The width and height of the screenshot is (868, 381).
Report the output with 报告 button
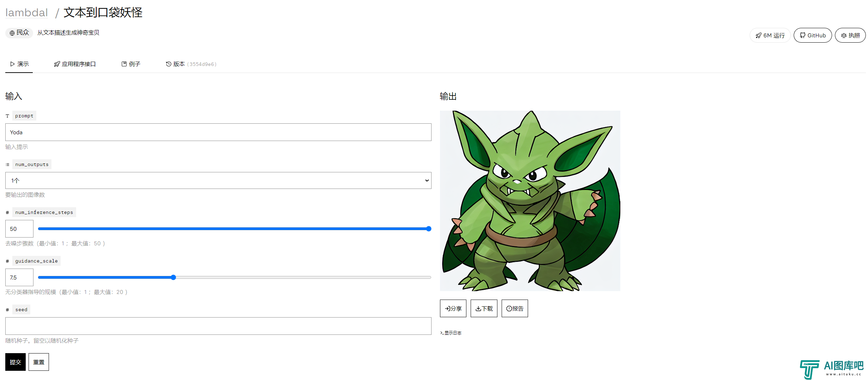(x=515, y=308)
